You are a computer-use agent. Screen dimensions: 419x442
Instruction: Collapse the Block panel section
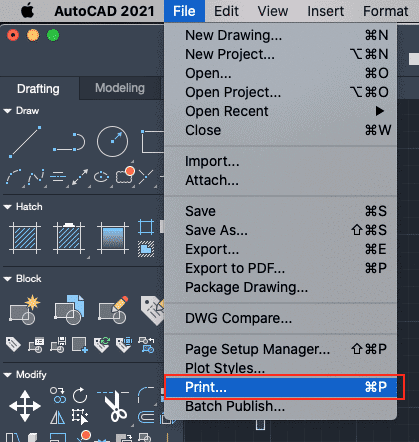click(x=7, y=279)
